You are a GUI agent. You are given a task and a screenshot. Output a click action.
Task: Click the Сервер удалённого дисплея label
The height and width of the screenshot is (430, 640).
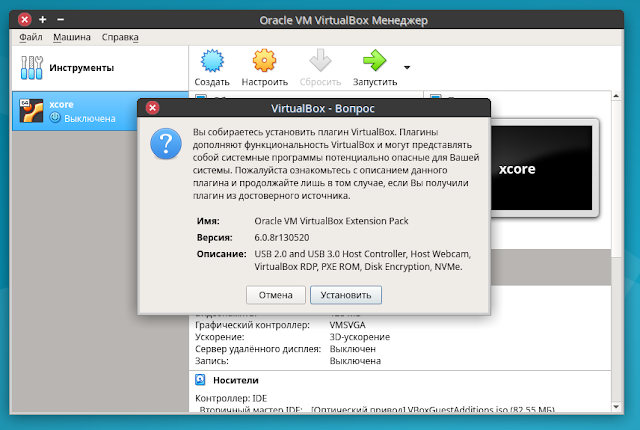(258, 349)
